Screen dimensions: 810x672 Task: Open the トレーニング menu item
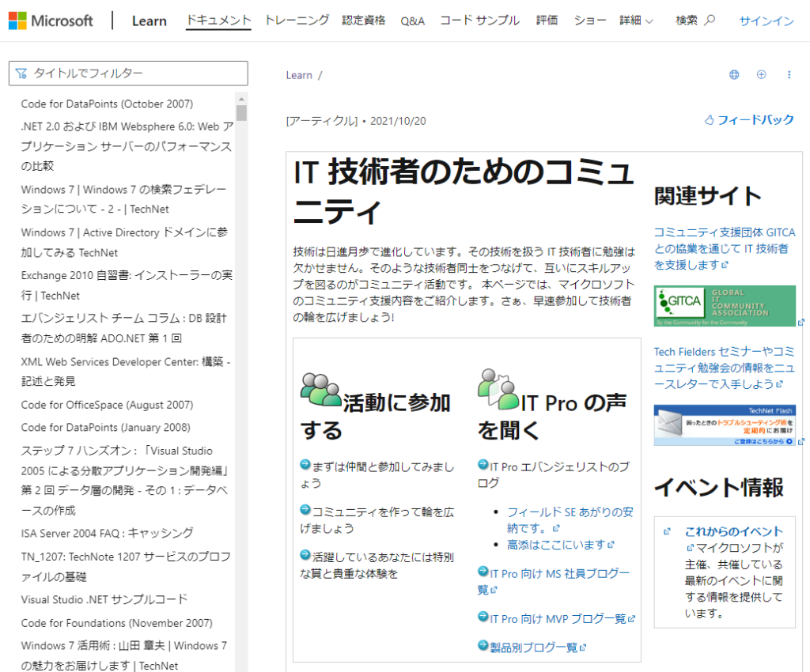pos(297,21)
